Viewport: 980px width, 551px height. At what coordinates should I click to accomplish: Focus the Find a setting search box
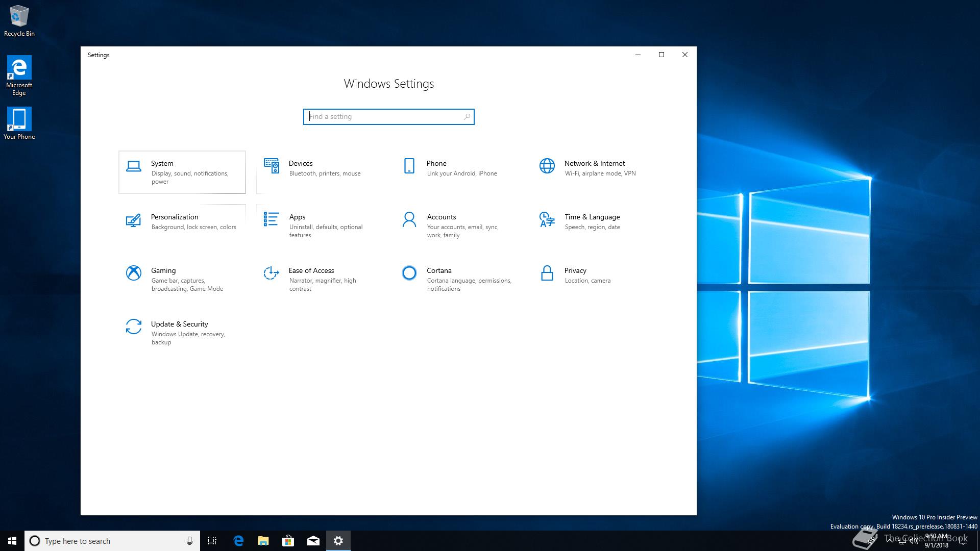pyautogui.click(x=389, y=117)
